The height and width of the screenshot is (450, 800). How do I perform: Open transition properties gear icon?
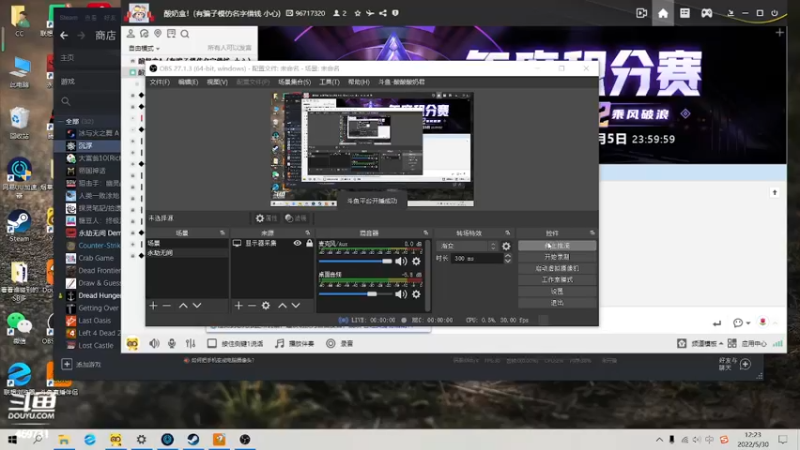coord(506,246)
